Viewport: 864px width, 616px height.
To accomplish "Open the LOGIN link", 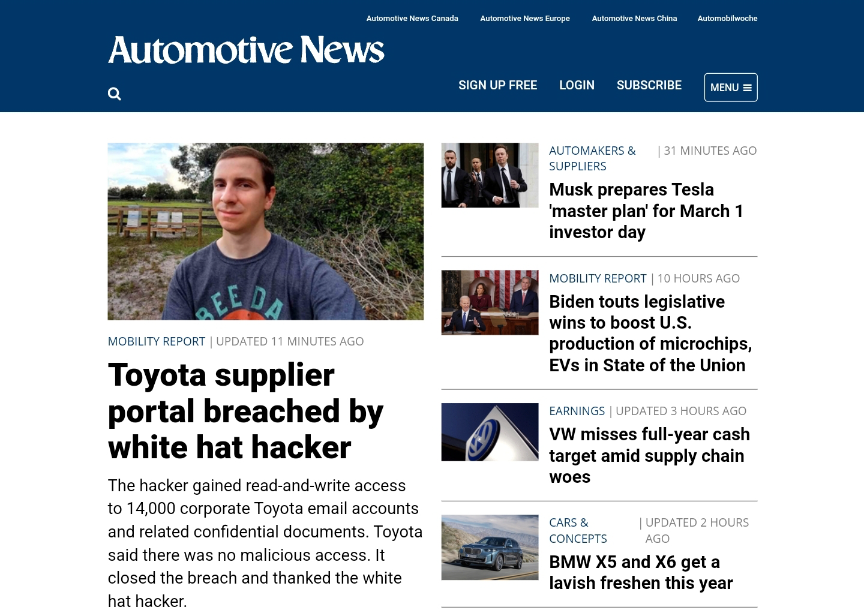I will click(x=577, y=85).
